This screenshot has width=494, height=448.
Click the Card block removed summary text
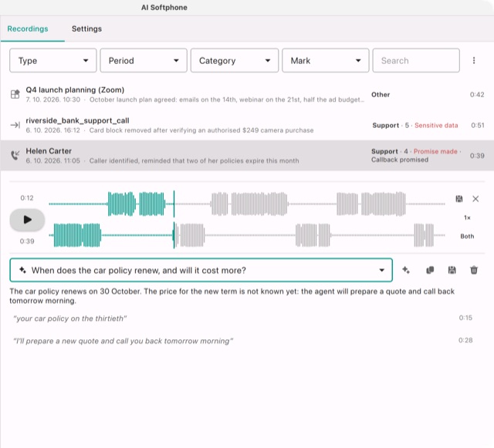tap(201, 130)
